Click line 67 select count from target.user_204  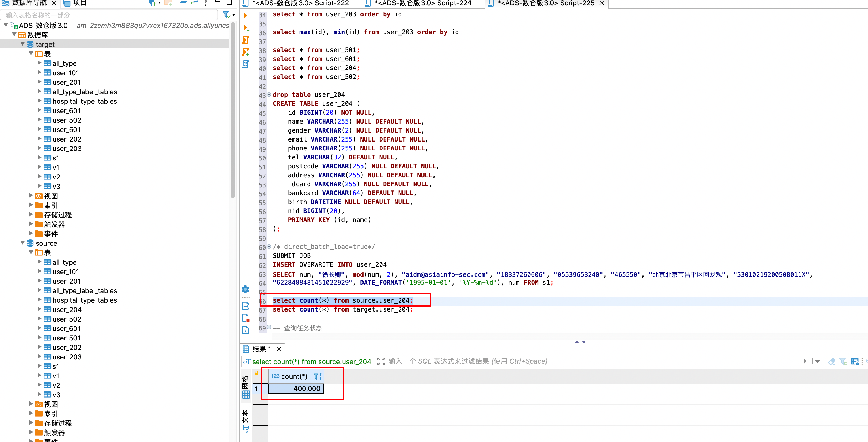(343, 309)
